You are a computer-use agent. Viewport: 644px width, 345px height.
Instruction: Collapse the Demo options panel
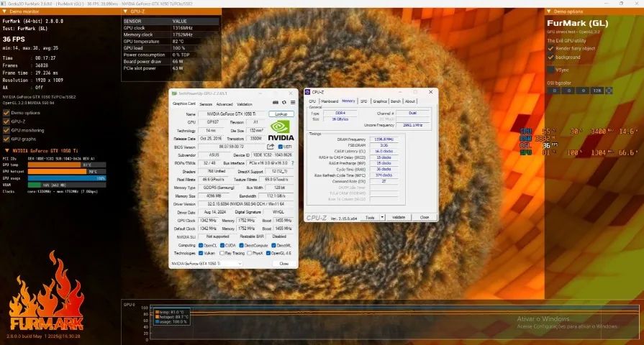549,11
